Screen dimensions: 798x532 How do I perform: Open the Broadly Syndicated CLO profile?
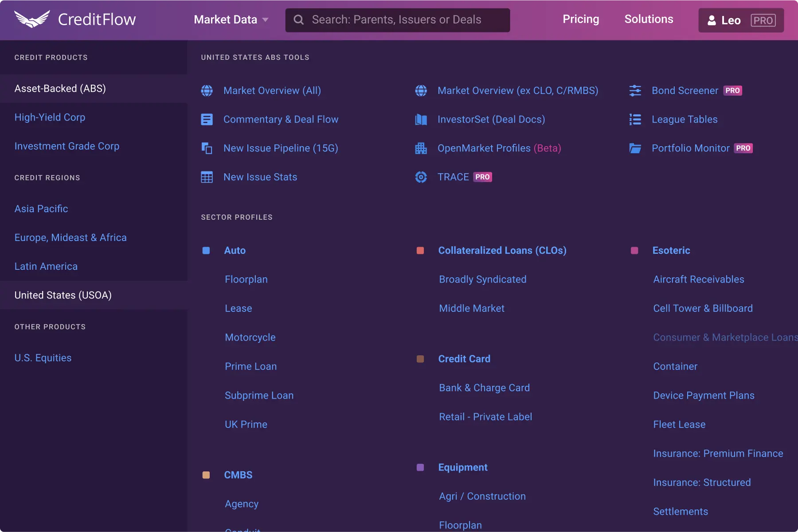(482, 279)
